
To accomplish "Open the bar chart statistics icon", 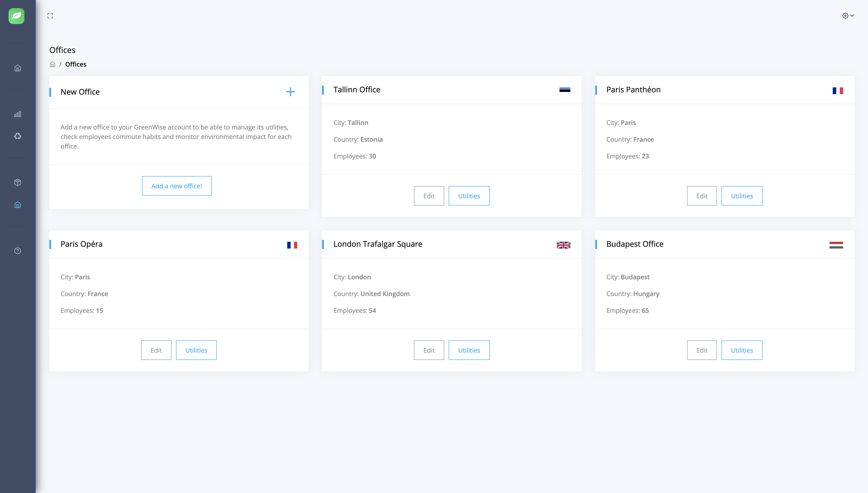I will coord(18,114).
